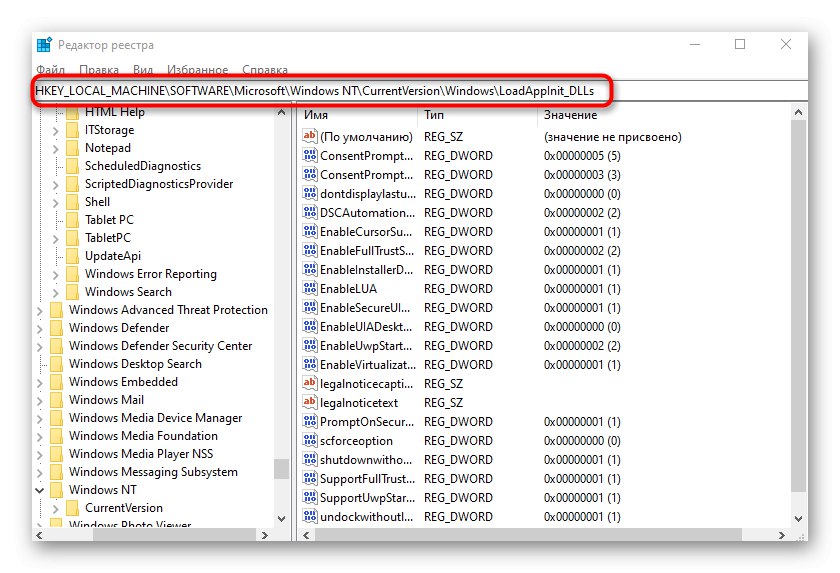This screenshot has width=840, height=573.
Task: Select the UpdateApi key
Action: click(113, 256)
